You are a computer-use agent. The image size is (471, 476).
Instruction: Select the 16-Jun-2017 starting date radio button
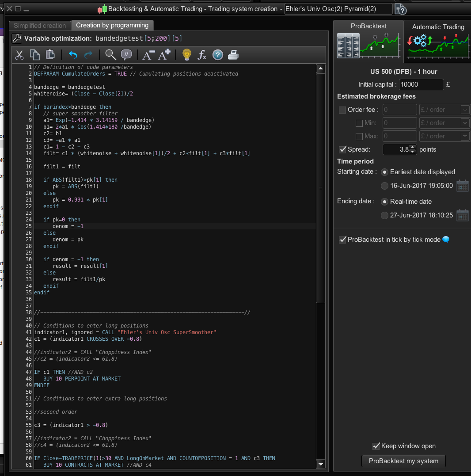(x=384, y=186)
